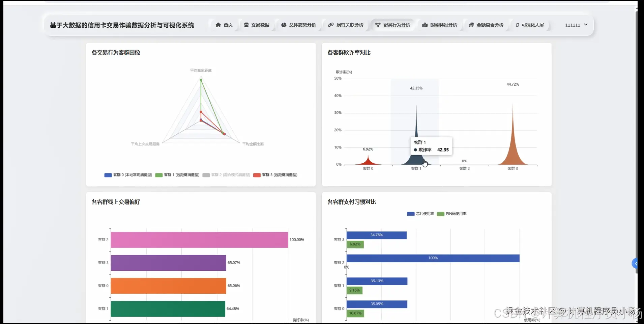Open the 首页 home icon
The height and width of the screenshot is (324, 644).
pos(218,25)
